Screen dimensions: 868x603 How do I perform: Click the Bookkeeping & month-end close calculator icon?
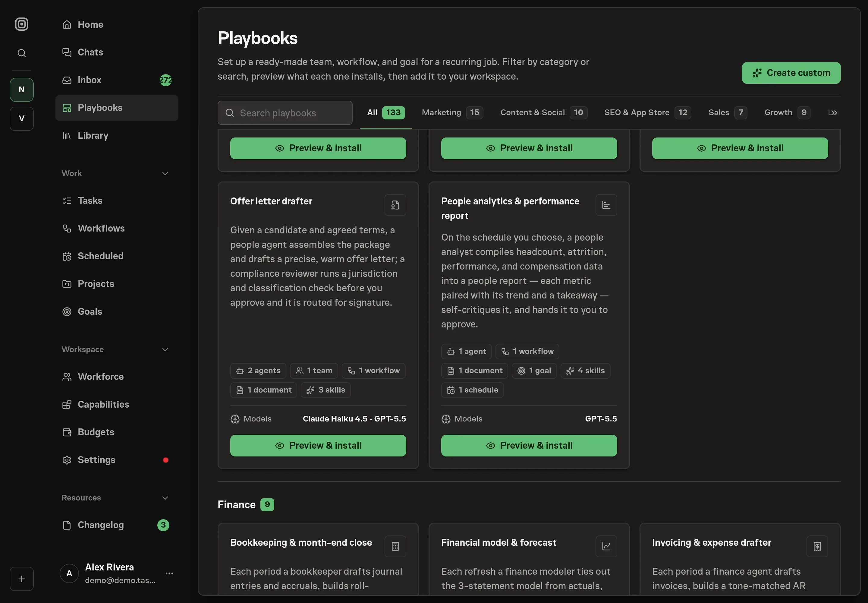click(x=395, y=546)
